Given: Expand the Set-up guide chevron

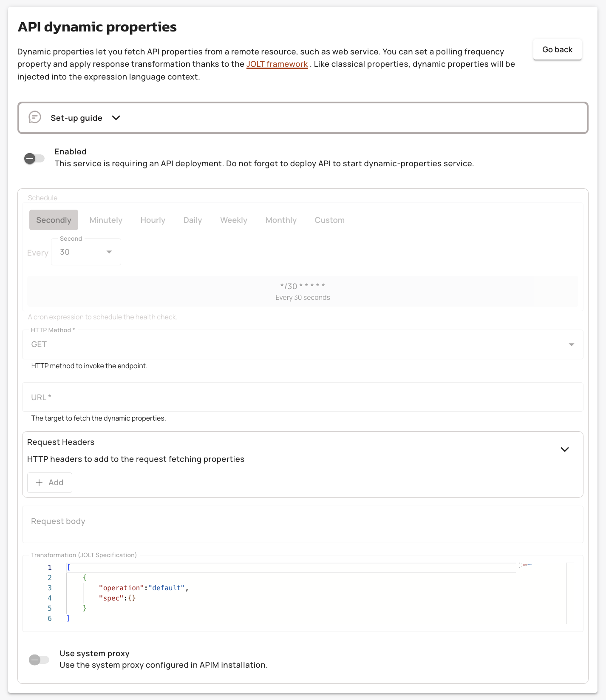Looking at the screenshot, I should (x=116, y=118).
